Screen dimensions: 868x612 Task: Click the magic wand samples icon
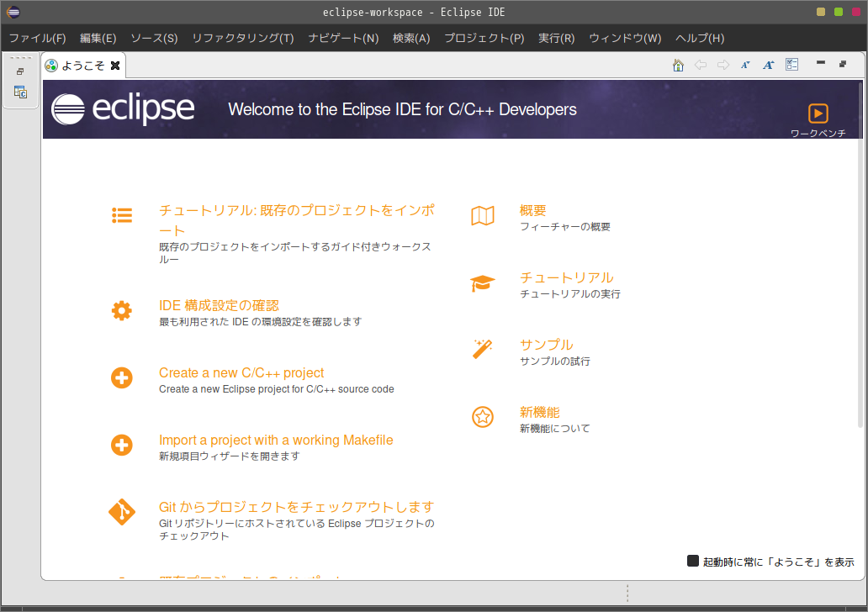click(483, 349)
